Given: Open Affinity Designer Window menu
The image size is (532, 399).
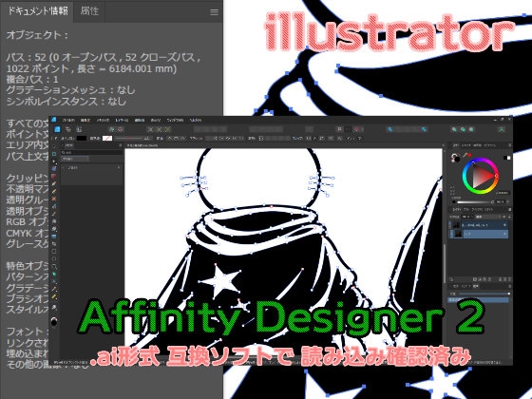Looking at the screenshot, I should pos(175,120).
